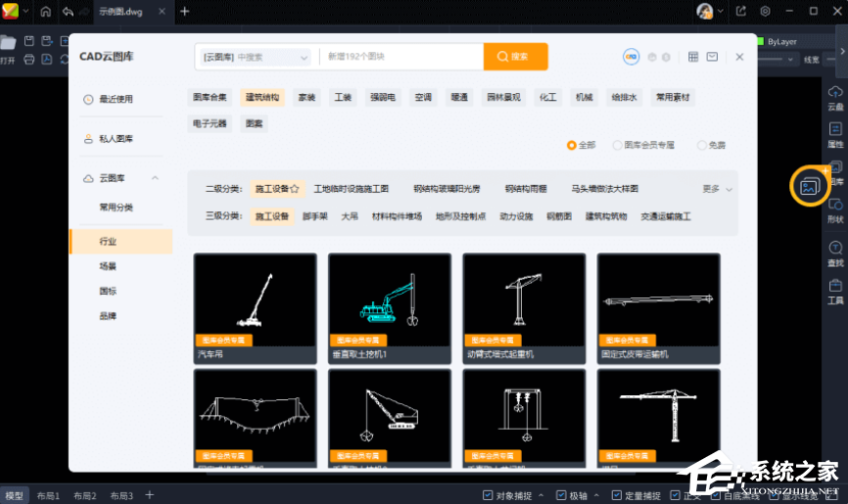Image resolution: width=848 pixels, height=504 pixels.
Task: Select the 全部 radio button
Action: click(x=571, y=145)
